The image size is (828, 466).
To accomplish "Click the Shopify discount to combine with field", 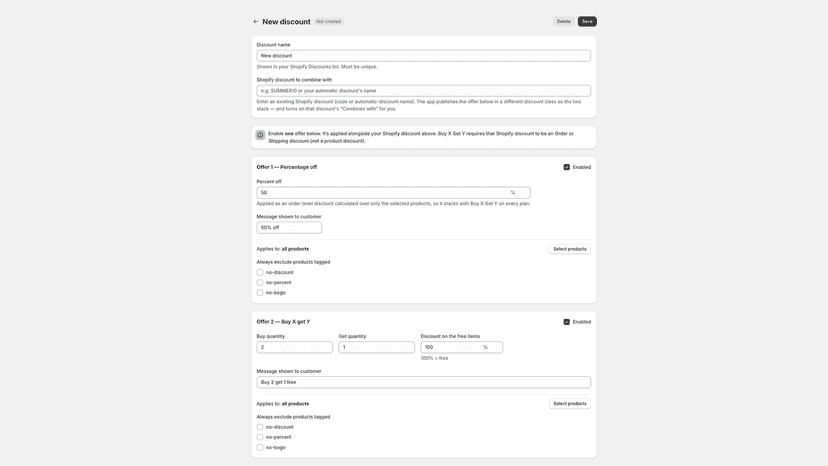I will (424, 91).
